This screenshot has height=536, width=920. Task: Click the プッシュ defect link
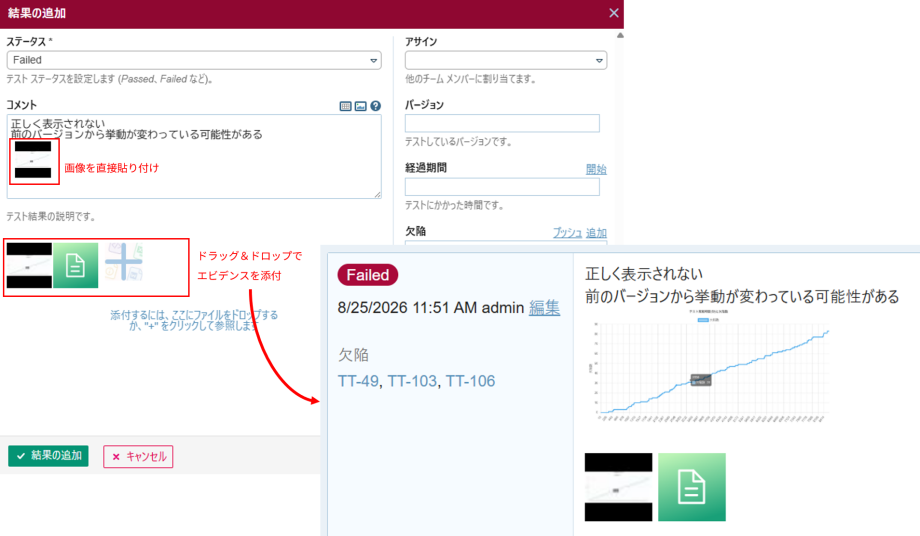point(567,233)
